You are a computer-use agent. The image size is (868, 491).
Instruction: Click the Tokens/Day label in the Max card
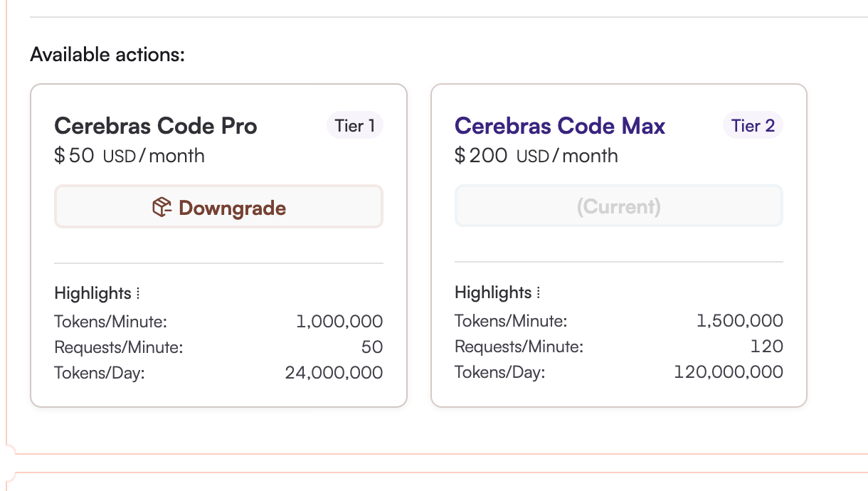tap(499, 371)
